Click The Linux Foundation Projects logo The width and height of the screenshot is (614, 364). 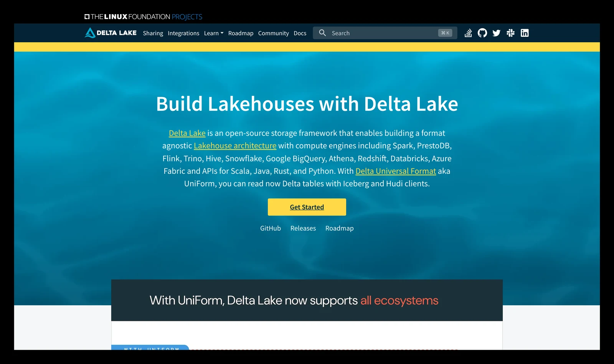143,17
